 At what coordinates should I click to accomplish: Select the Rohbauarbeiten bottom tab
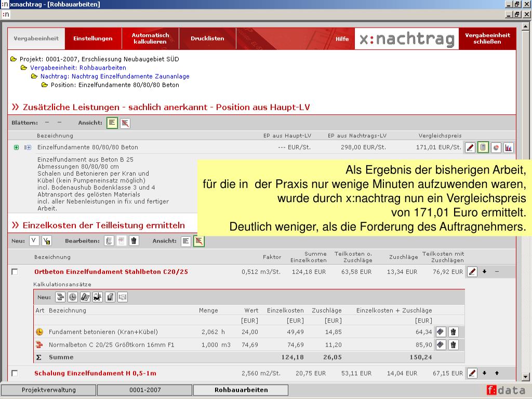pyautogui.click(x=241, y=390)
